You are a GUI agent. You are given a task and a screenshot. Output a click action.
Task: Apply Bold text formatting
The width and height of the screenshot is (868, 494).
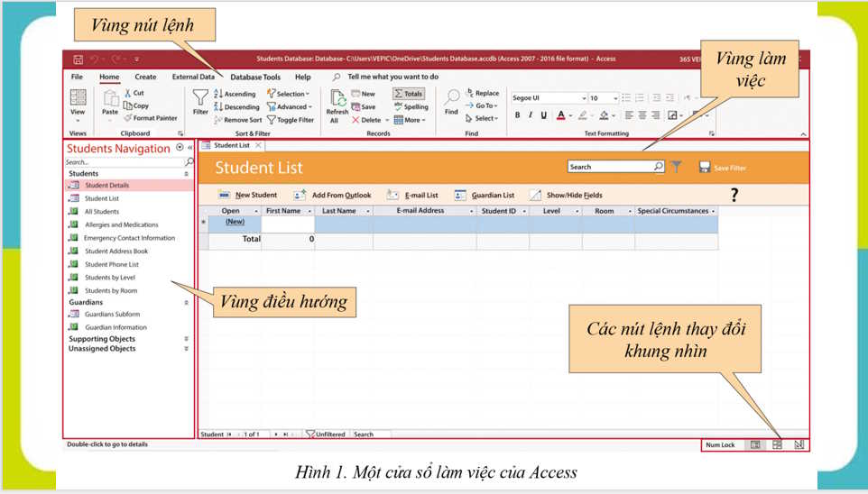pos(518,115)
